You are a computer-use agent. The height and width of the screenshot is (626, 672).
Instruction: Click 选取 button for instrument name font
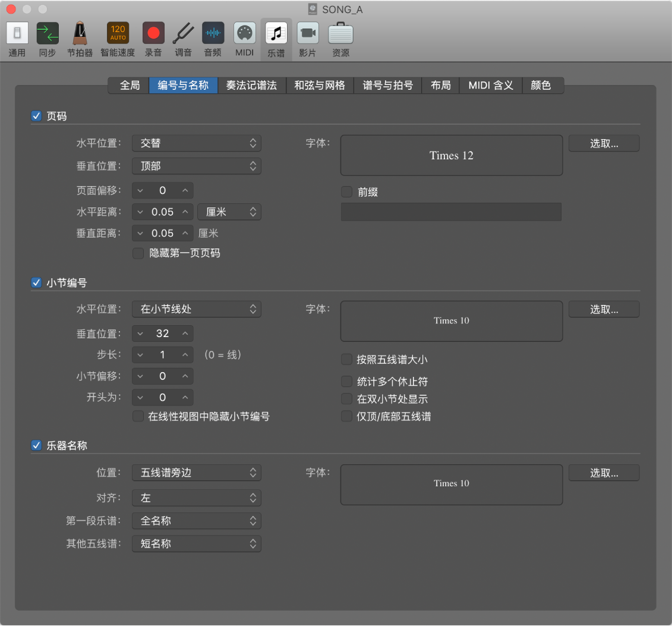(604, 473)
